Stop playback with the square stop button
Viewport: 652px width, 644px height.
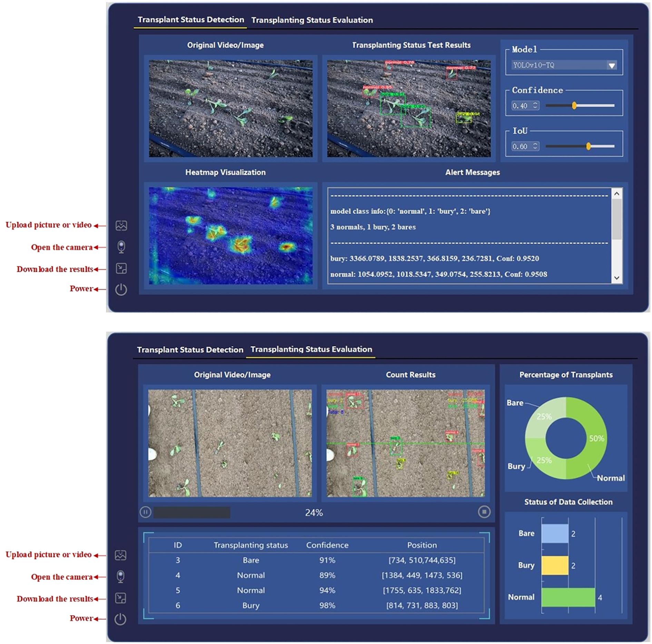484,512
